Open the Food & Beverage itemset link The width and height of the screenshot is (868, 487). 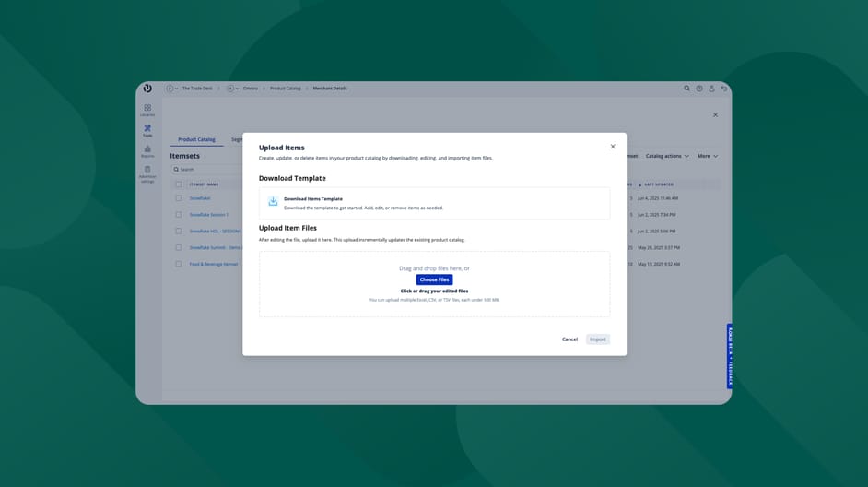coord(214,265)
